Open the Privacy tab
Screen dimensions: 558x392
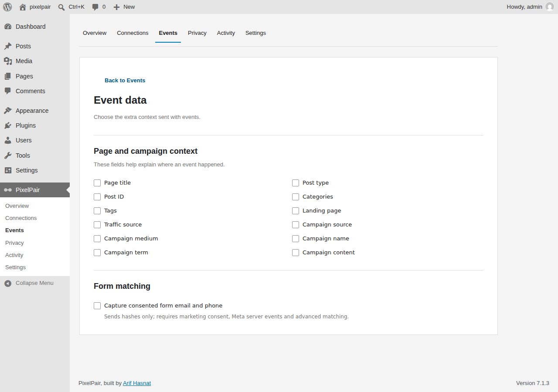pyautogui.click(x=197, y=33)
